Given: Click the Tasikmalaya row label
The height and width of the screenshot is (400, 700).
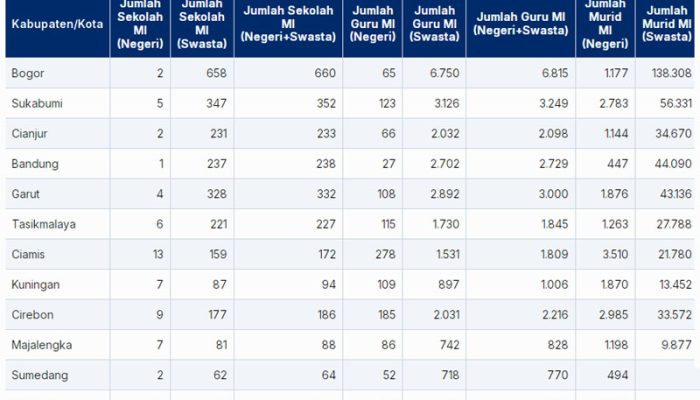Looking at the screenshot, I should (44, 224).
